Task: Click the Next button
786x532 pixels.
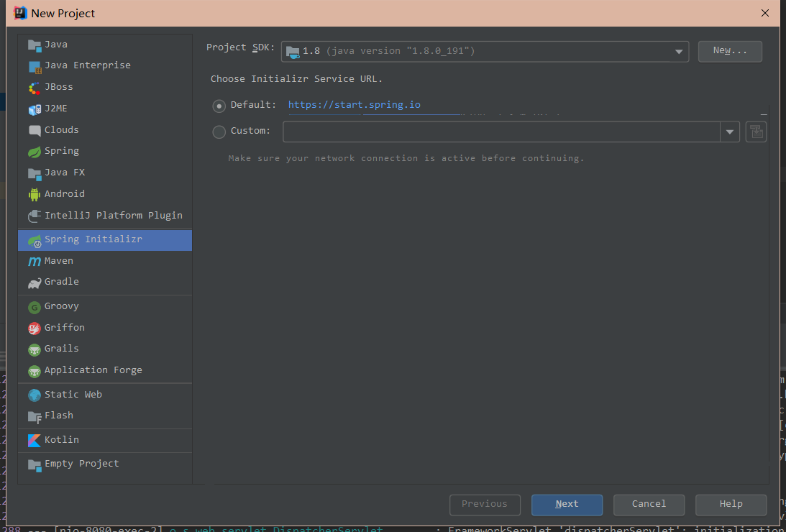Action: pos(567,505)
